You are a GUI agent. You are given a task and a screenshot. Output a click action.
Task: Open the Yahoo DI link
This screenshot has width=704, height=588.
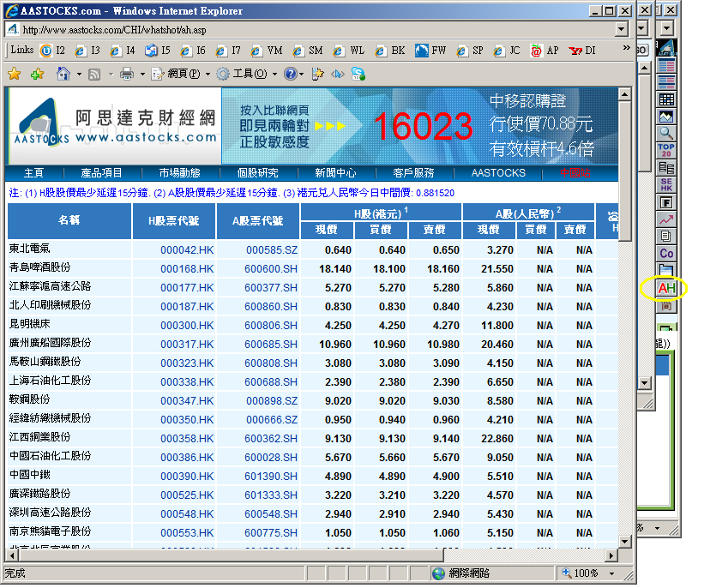pos(582,51)
